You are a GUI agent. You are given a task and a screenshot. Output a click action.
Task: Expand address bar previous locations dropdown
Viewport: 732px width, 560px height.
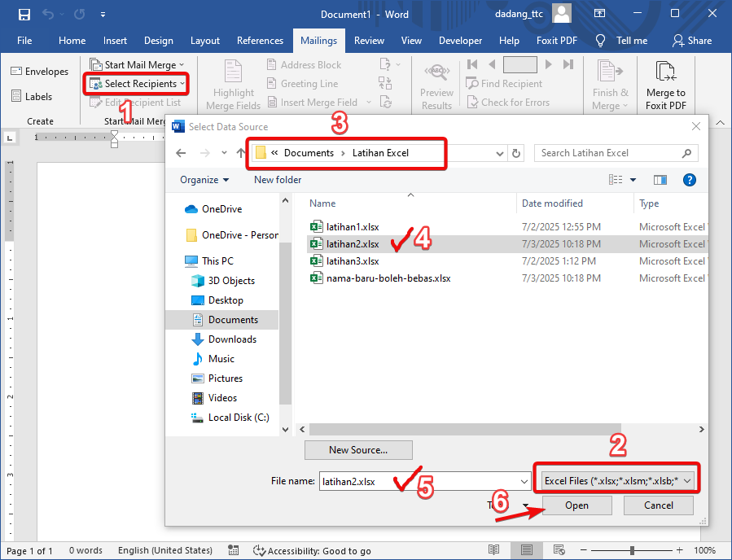pos(499,154)
